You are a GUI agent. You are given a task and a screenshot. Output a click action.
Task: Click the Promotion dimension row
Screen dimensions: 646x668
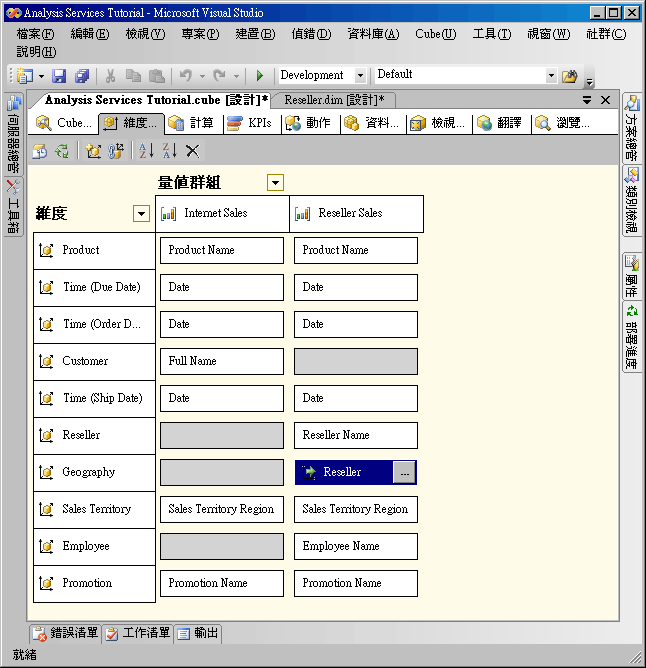[94, 583]
